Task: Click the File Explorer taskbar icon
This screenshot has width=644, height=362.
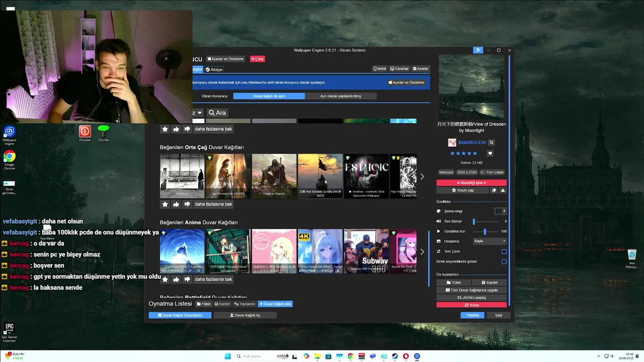Action: (x=317, y=356)
